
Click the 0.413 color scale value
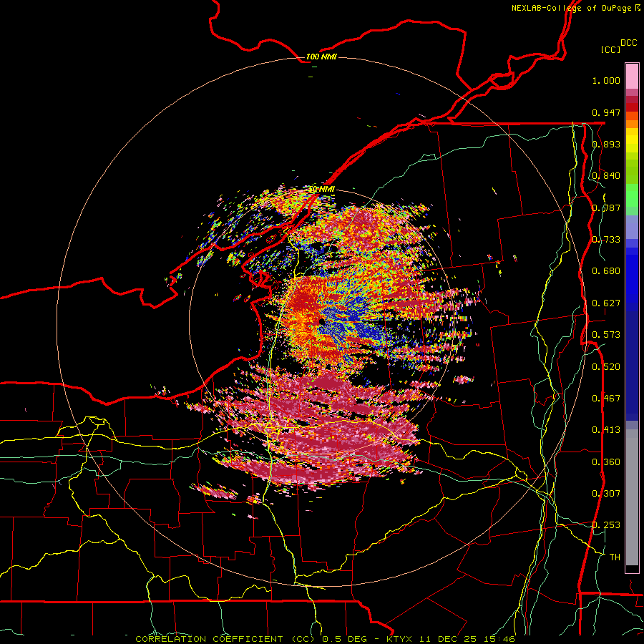tap(606, 430)
